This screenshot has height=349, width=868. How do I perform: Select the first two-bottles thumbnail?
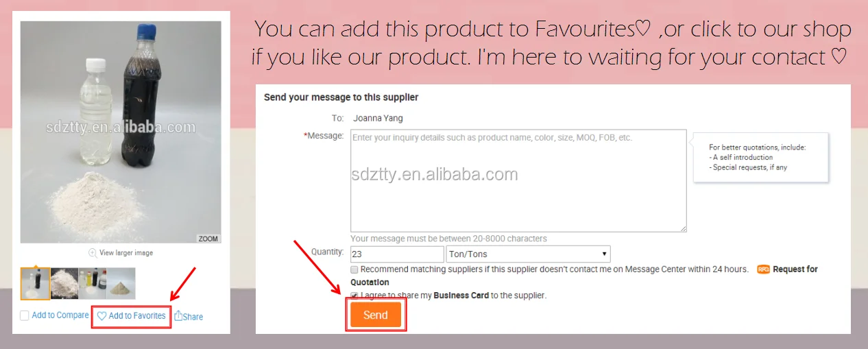35,283
